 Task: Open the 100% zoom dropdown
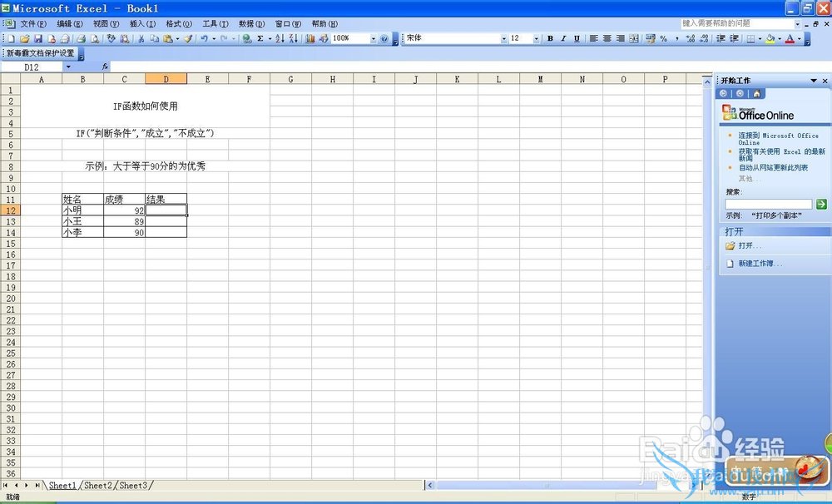(x=373, y=39)
